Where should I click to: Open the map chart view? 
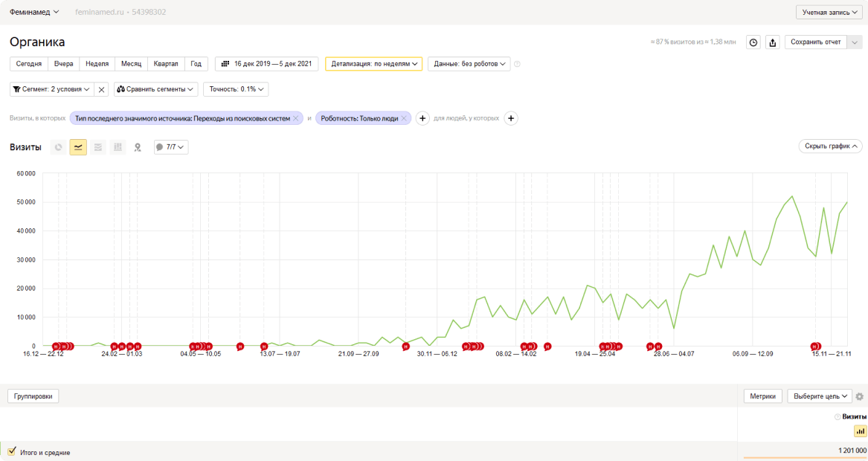click(138, 147)
